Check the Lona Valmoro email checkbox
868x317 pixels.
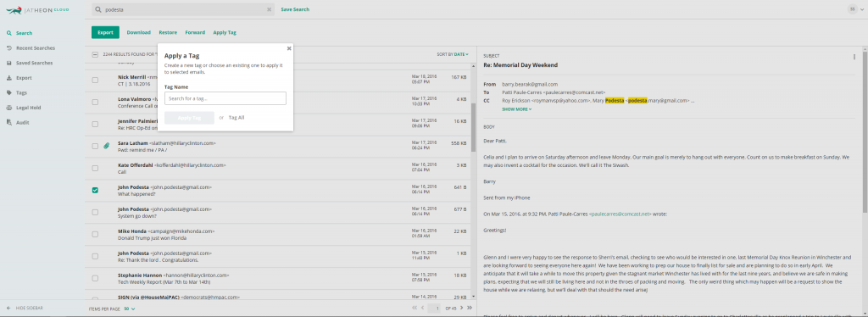coord(95,103)
